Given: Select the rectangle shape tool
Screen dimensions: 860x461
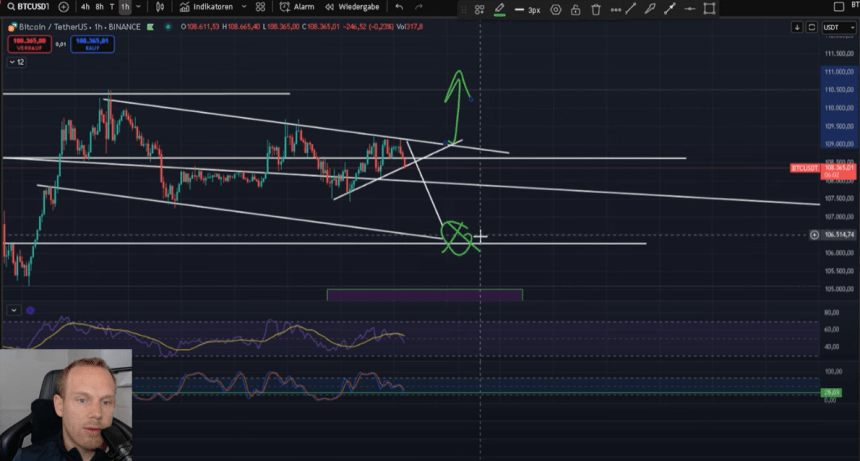Looking at the screenshot, I should click(709, 9).
